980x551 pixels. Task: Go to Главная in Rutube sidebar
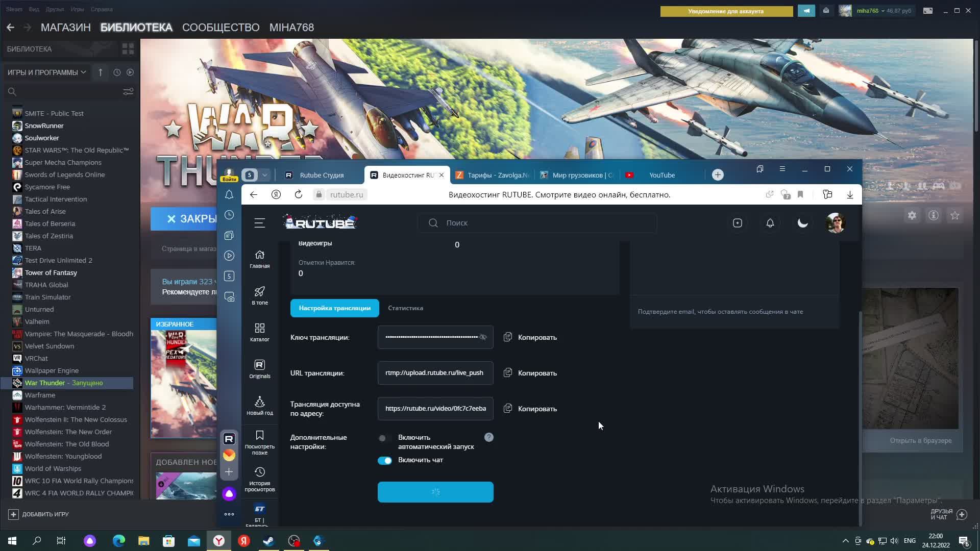point(259,259)
